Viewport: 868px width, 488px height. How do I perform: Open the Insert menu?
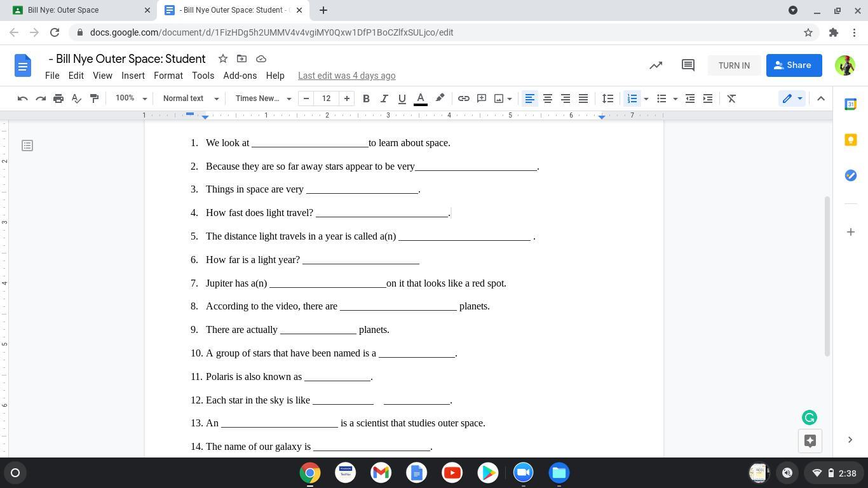click(133, 76)
